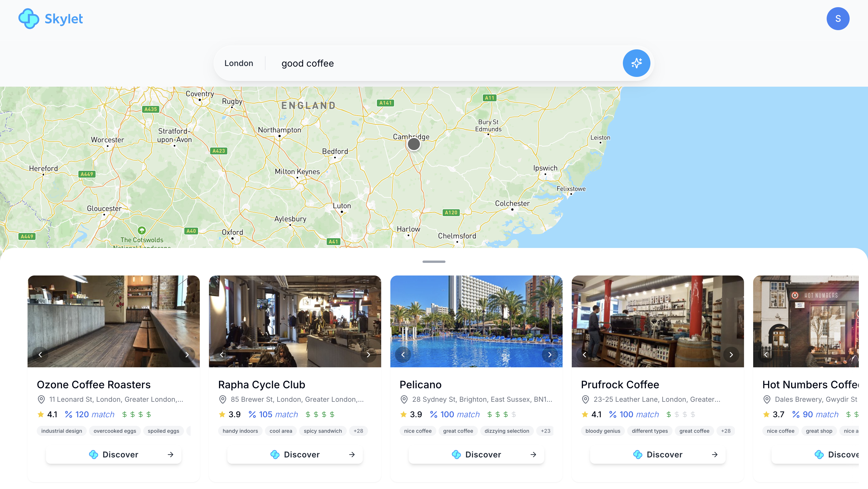Show previous photo of Hot Numbers Coffee
Image resolution: width=868 pixels, height=489 pixels.
766,355
